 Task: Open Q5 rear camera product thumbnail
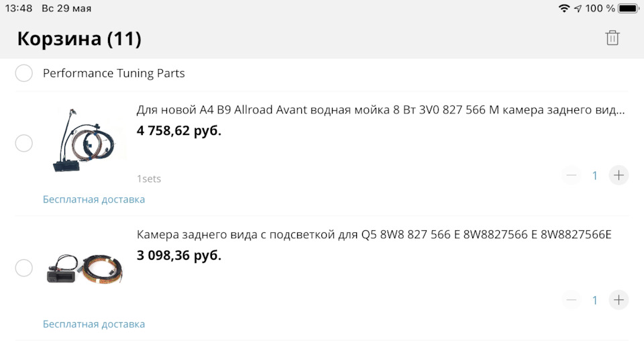tap(86, 267)
